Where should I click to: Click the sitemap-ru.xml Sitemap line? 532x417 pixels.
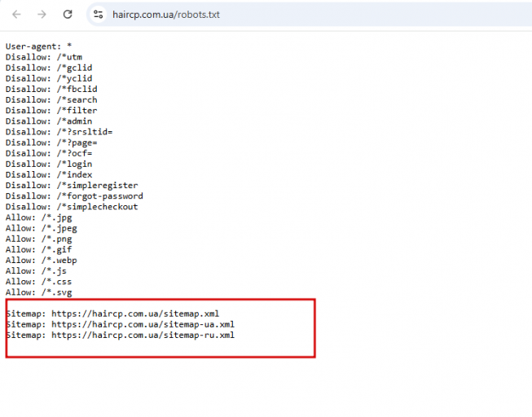[121, 335]
